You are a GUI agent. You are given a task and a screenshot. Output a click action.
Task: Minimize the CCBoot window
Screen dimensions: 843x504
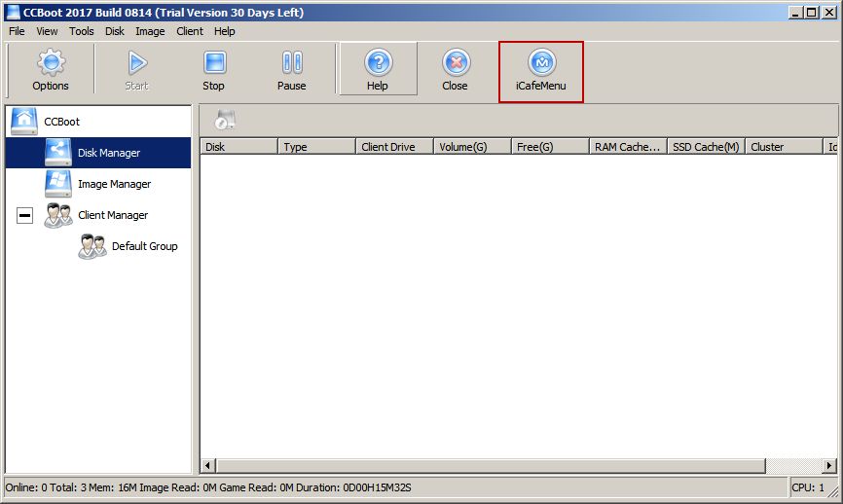pos(796,13)
